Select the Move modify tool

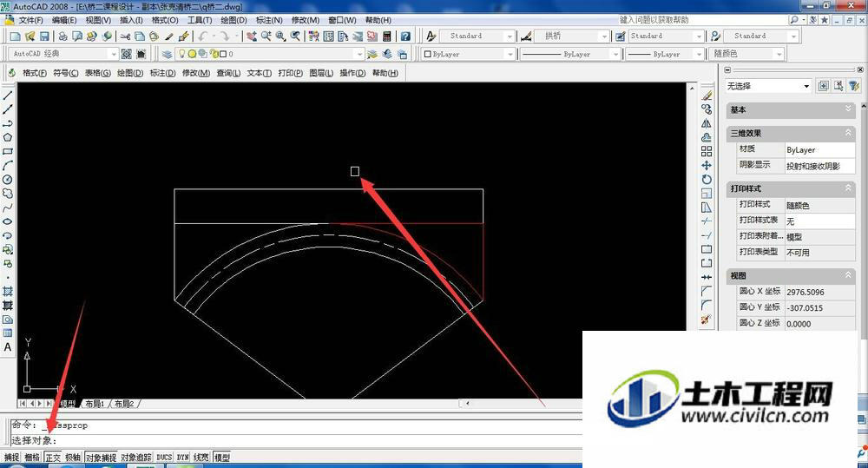pyautogui.click(x=707, y=165)
